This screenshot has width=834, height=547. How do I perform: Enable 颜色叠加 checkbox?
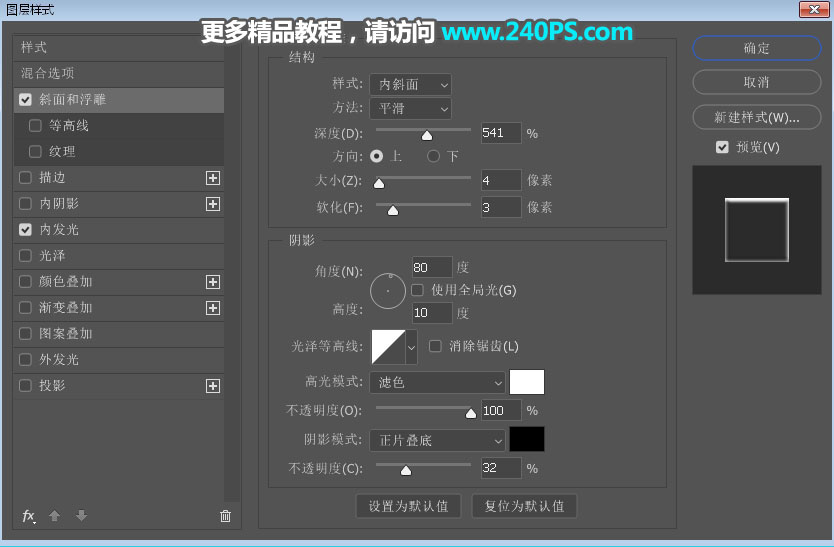(25, 281)
